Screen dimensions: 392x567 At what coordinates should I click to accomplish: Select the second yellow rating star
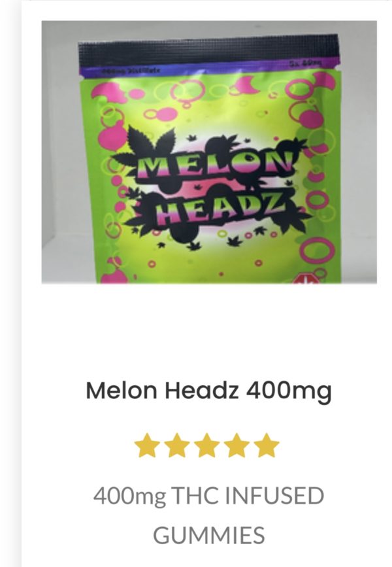[x=177, y=445]
